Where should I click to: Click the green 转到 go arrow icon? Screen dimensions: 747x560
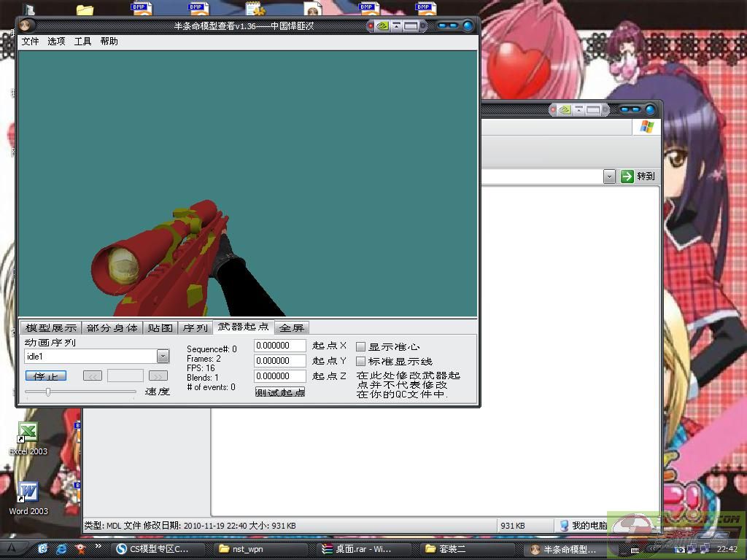coord(627,176)
